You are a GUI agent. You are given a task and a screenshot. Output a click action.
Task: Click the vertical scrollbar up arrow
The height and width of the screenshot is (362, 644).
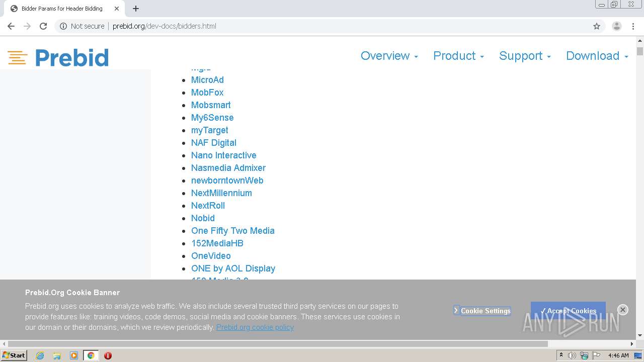(x=640, y=40)
